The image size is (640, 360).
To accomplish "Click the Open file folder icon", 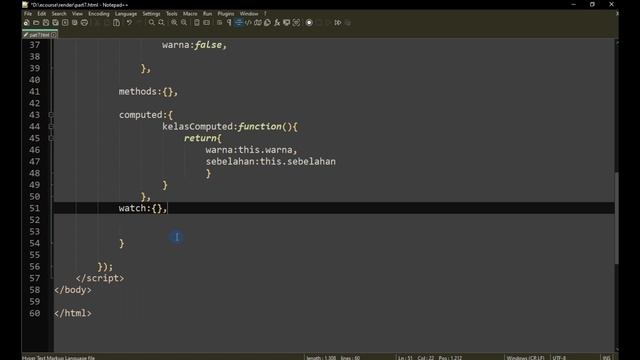I will (x=36, y=23).
